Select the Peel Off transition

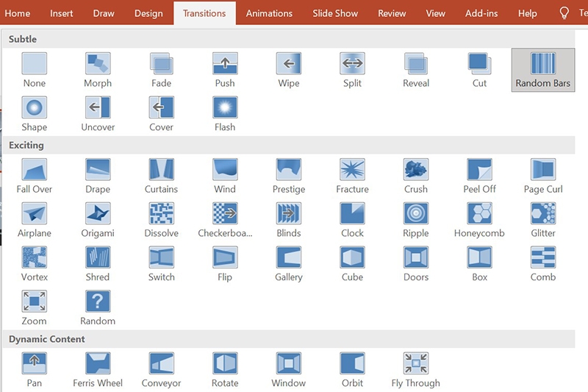(479, 176)
